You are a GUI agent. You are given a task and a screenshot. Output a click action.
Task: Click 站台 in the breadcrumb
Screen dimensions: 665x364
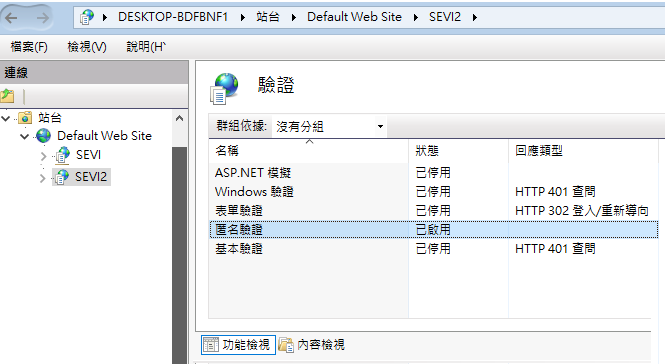(x=268, y=17)
